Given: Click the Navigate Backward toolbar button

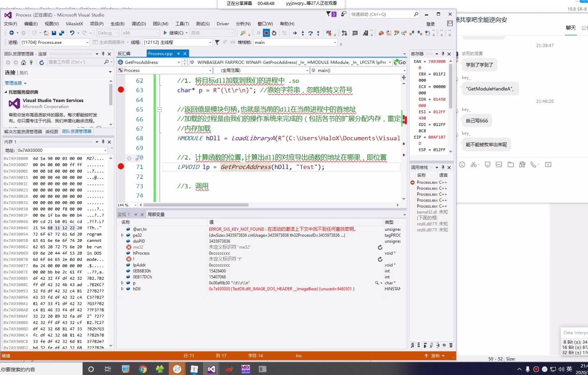Looking at the screenshot, I should [x=11, y=33].
